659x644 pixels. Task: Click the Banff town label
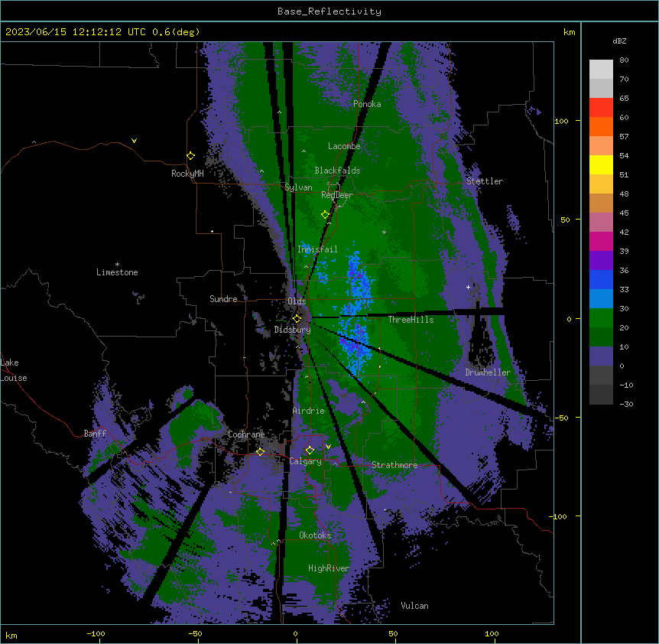[95, 434]
